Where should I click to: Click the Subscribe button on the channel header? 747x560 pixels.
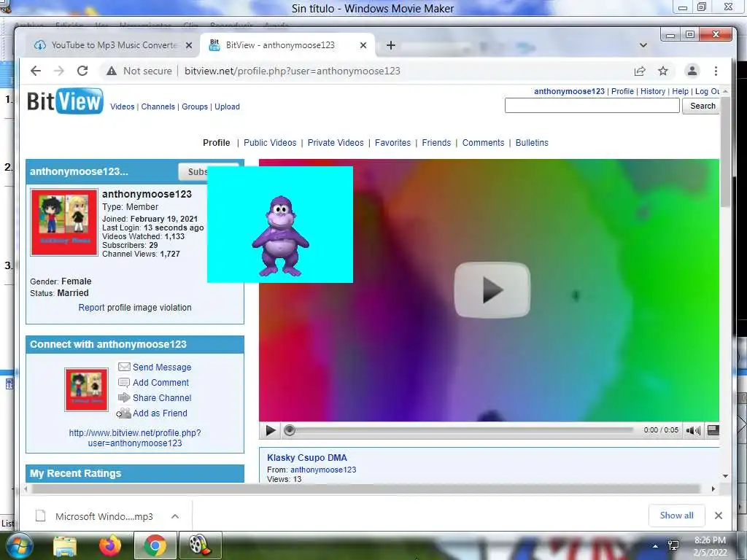(x=193, y=172)
